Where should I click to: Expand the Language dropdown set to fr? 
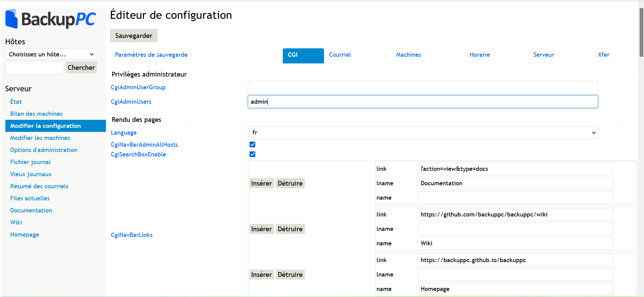[x=423, y=133]
